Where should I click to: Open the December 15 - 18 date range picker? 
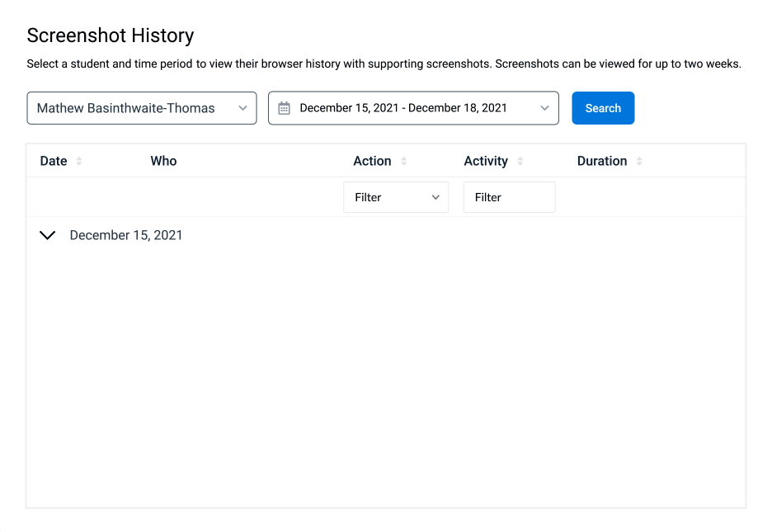[x=404, y=108]
